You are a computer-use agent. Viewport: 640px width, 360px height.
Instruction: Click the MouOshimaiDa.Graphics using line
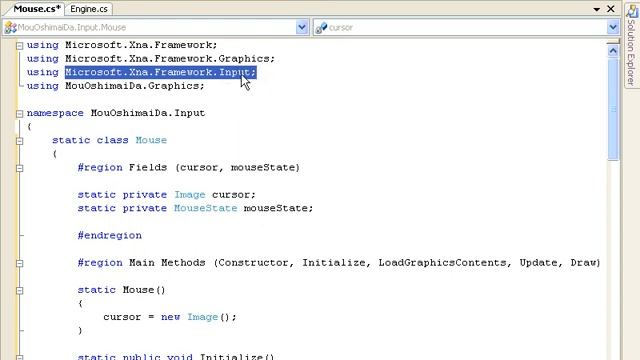116,86
